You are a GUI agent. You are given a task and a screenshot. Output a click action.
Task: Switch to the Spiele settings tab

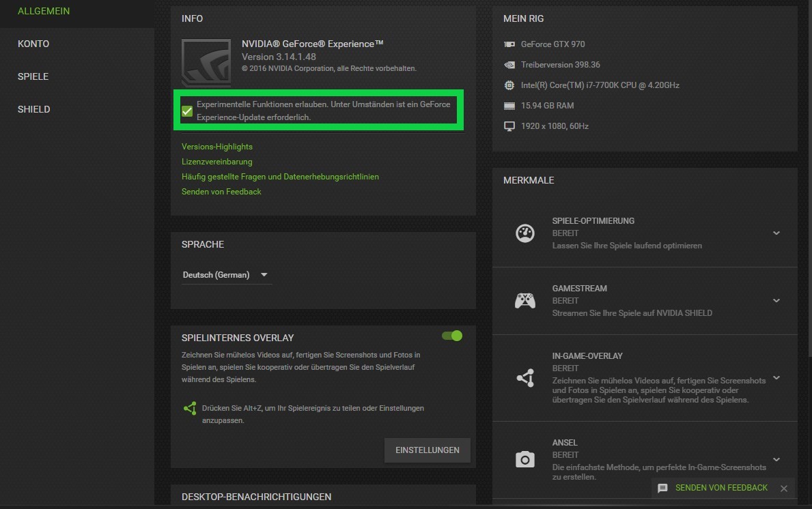33,76
